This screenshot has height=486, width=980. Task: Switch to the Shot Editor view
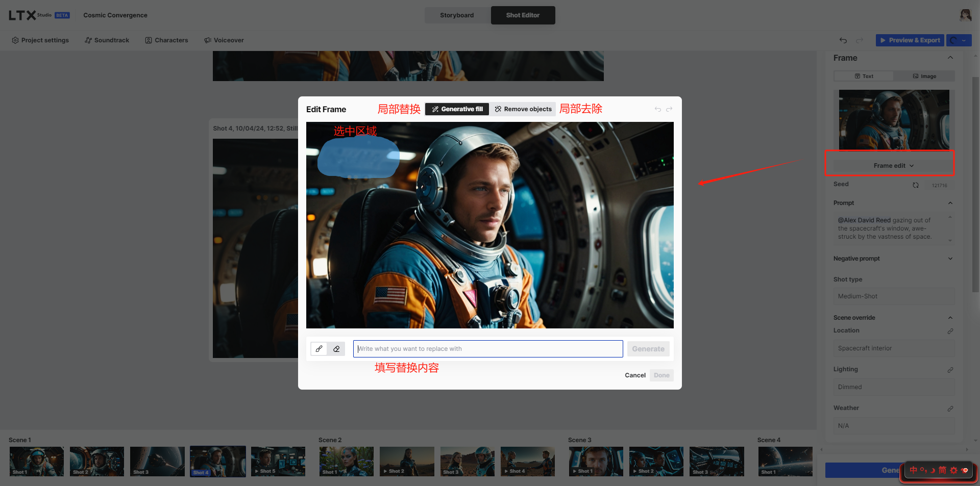point(523,15)
